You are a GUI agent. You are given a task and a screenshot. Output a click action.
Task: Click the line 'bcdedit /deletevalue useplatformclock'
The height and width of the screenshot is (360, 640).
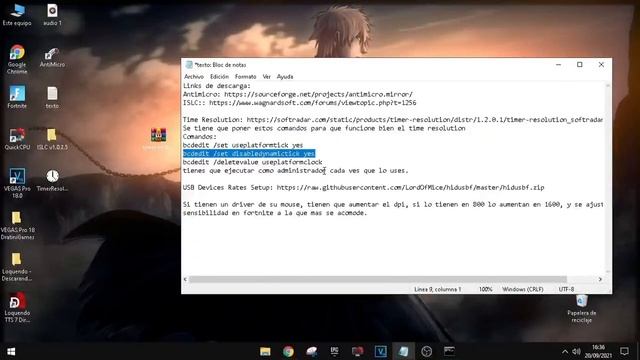click(x=252, y=162)
